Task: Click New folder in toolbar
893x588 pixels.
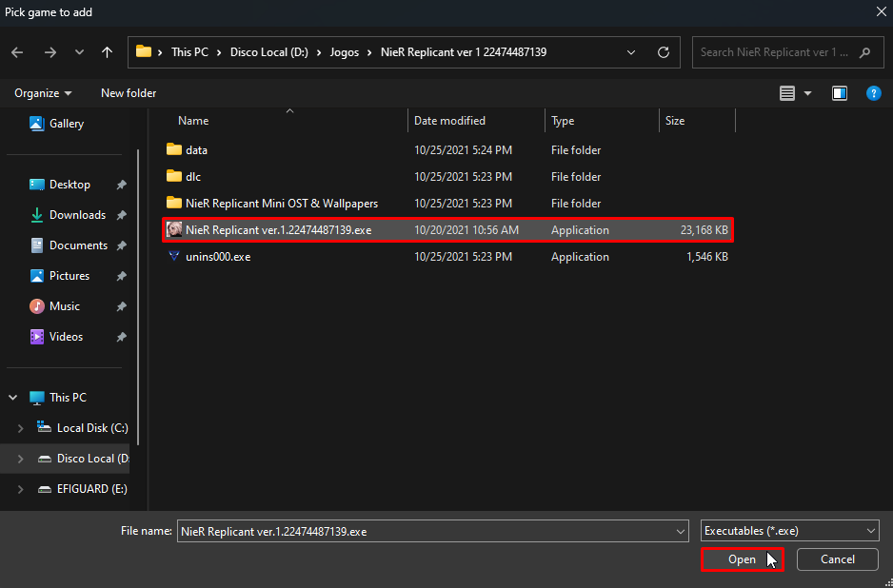Action: point(129,93)
